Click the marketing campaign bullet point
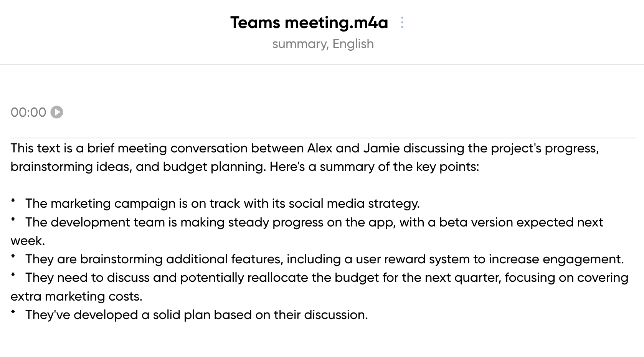Viewport: 644px width, 357px height. [x=223, y=203]
